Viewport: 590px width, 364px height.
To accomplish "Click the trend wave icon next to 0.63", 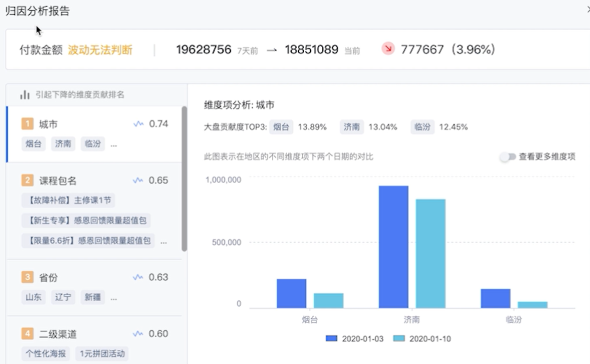I will coord(138,277).
